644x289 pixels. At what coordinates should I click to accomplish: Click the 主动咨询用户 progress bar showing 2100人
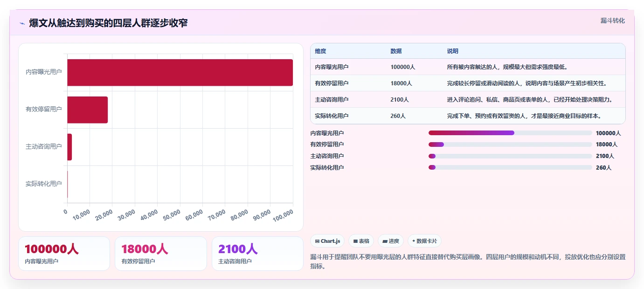click(510, 156)
